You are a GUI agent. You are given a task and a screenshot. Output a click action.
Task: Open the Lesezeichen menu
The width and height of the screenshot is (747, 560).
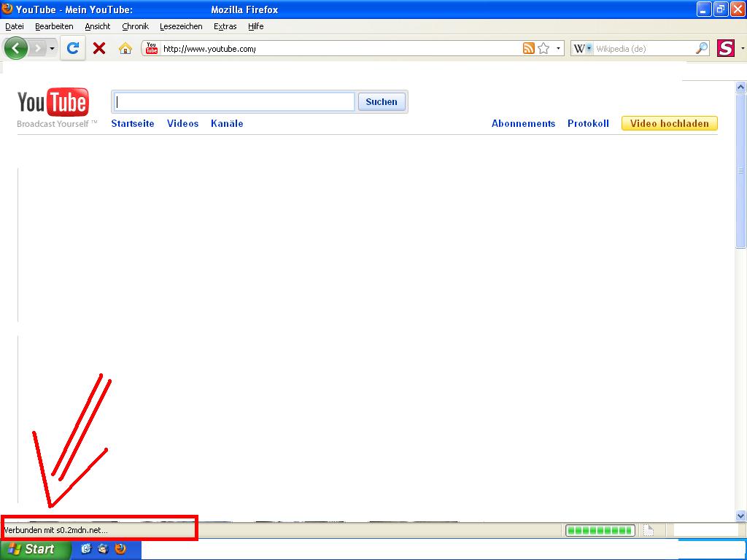[181, 27]
